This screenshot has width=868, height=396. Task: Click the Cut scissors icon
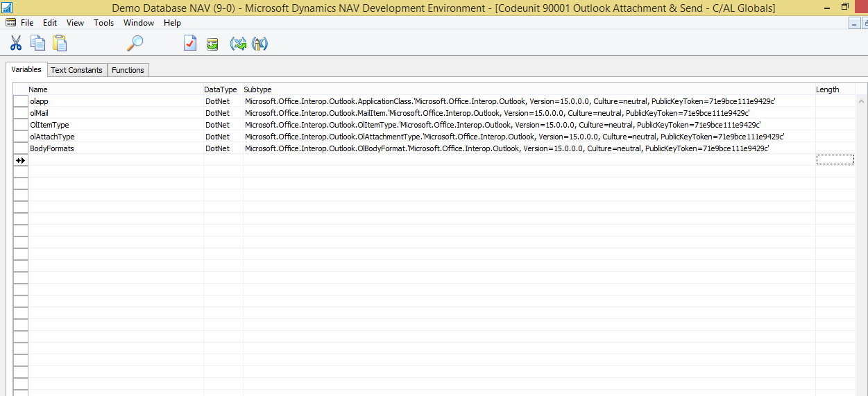tap(15, 44)
